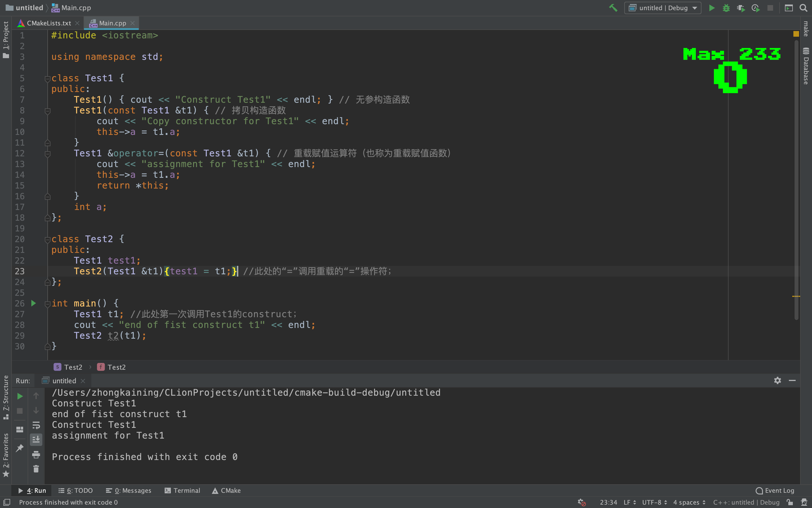Toggle scroll to end of console
812x508 pixels.
click(x=36, y=440)
